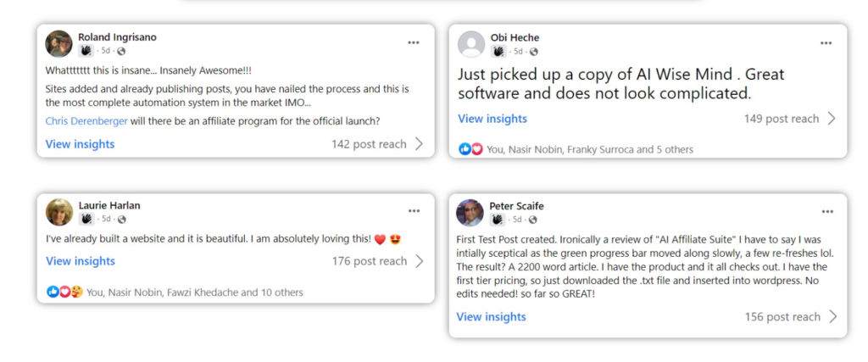
Task: Open the three-dot menu on Roland Ingrisano's post
Action: [x=414, y=42]
